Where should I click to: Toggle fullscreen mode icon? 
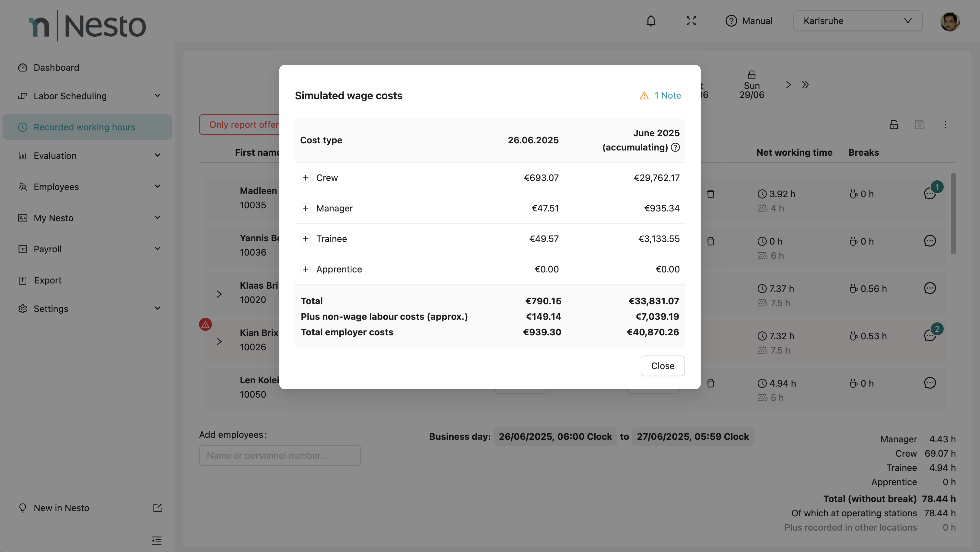click(x=691, y=21)
